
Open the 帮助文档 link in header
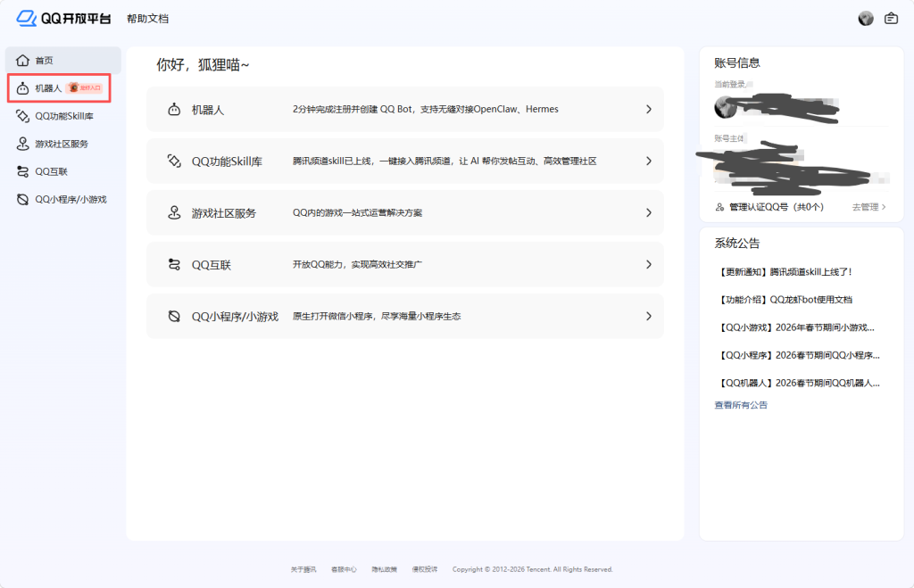[147, 19]
